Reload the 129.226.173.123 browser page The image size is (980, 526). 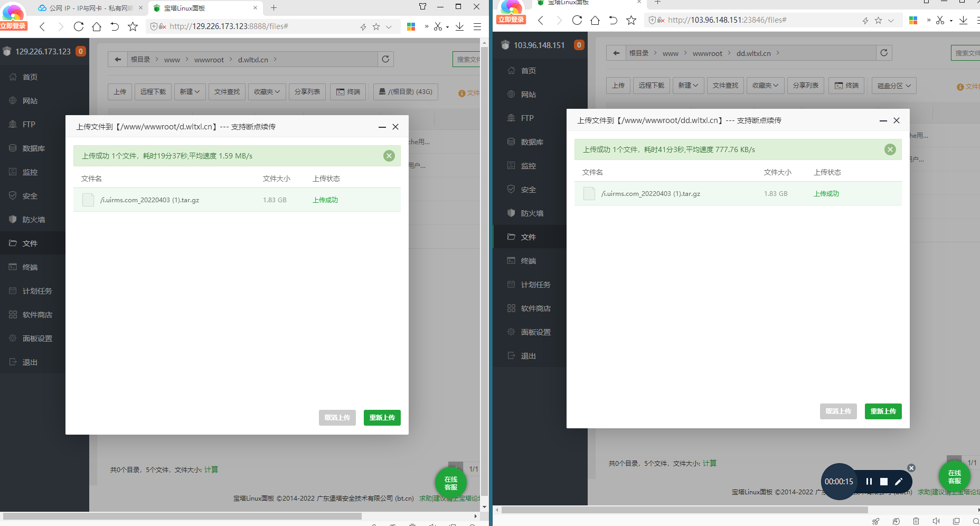(79, 26)
